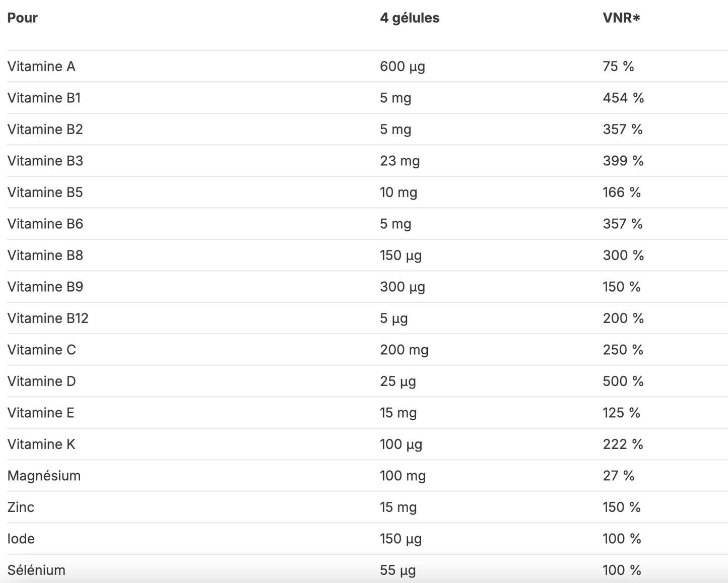Viewport: 728px width, 583px height.
Task: Click the "4 gélules" column header
Action: pos(410,18)
